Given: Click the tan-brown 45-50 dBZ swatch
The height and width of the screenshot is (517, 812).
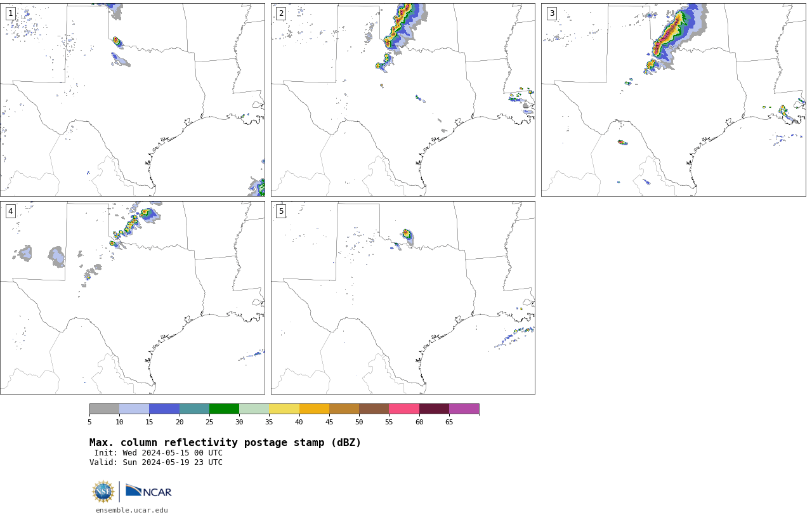Looking at the screenshot, I should click(344, 409).
